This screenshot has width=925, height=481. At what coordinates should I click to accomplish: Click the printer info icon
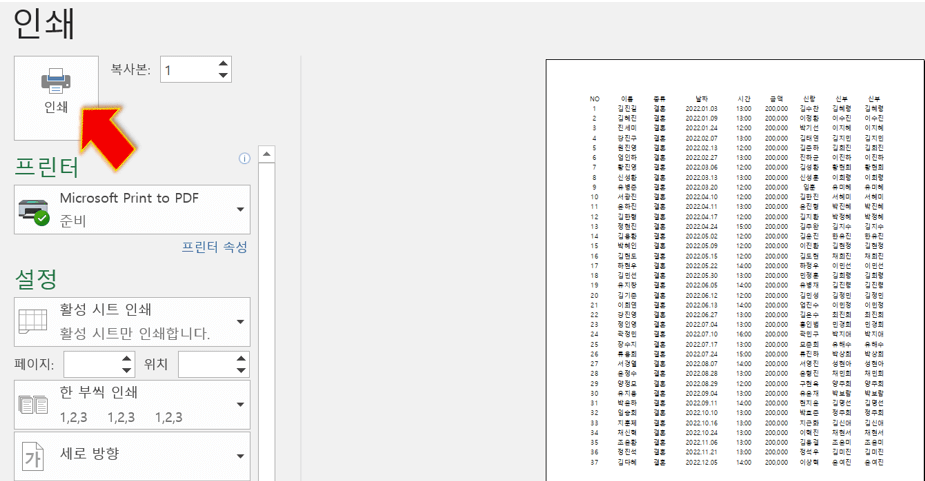click(x=244, y=158)
